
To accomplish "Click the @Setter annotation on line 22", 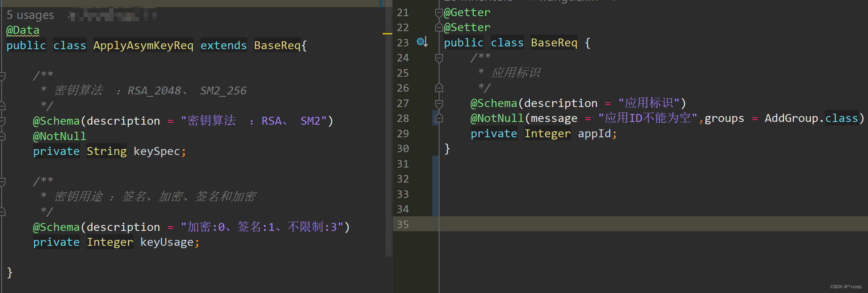I will click(x=467, y=28).
